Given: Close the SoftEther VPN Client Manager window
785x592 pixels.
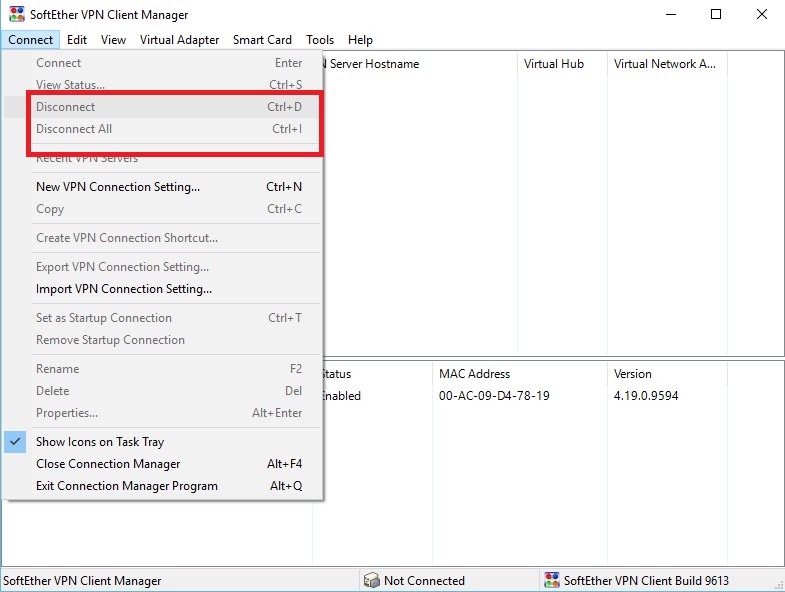Looking at the screenshot, I should [761, 14].
